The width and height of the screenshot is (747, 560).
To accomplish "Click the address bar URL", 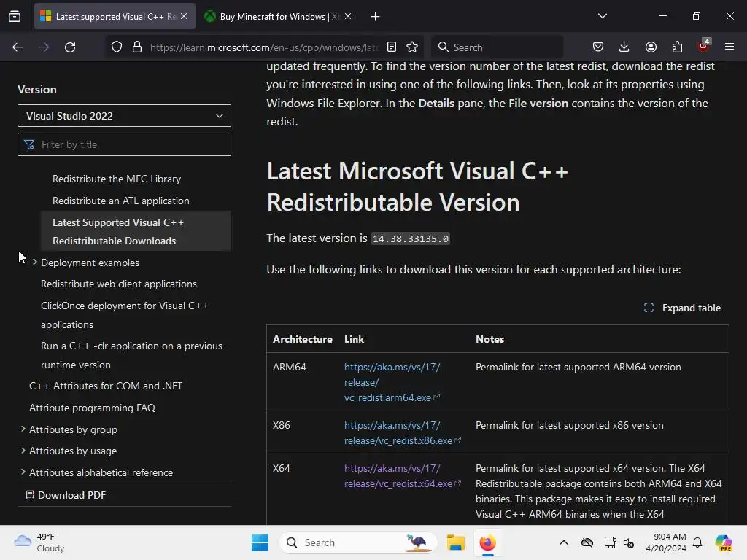I will pos(264,47).
